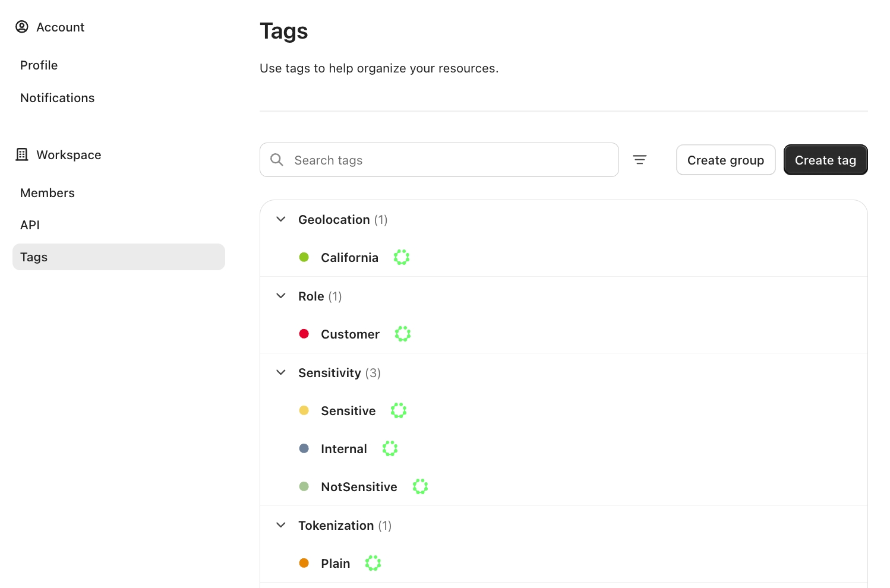Click the green badge icon next to Customer
Screen dimensions: 890x588
(403, 334)
